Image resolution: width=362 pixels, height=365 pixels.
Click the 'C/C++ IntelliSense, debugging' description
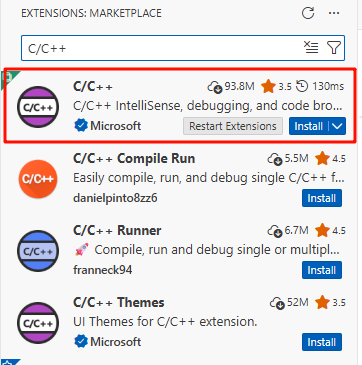pos(208,106)
